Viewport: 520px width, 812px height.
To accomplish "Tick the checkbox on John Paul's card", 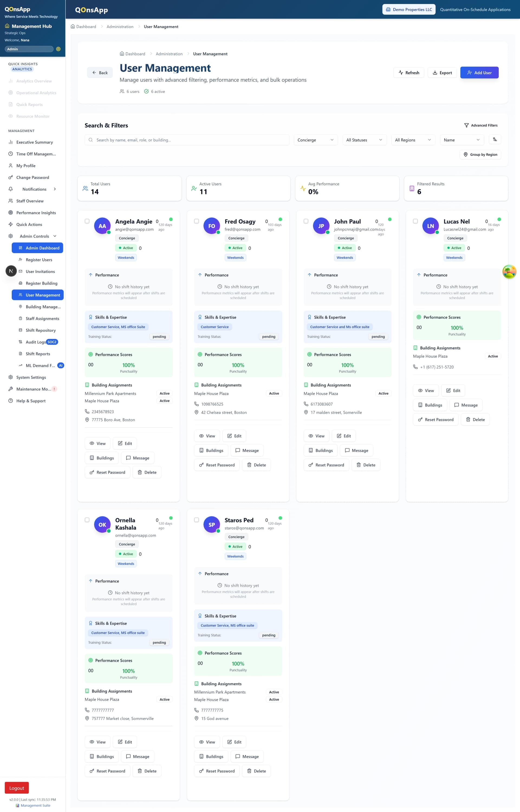I will click(x=306, y=221).
